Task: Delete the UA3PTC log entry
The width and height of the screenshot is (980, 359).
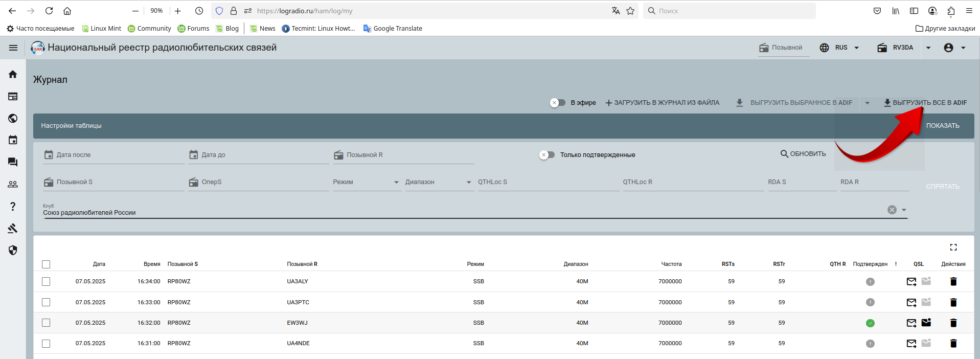Action: 953,302
